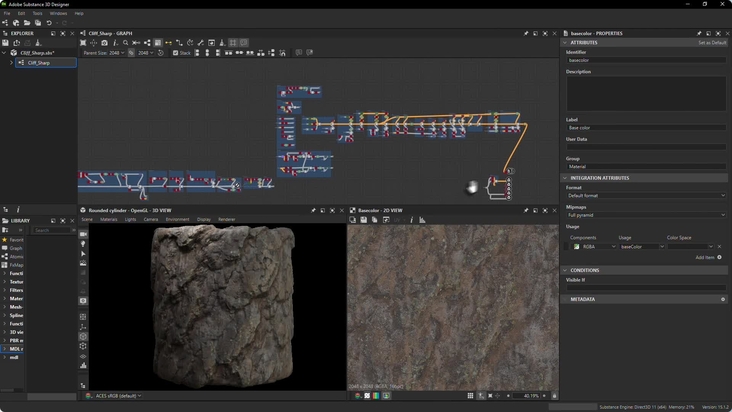Toggle the zoom lock icon in 2D view

(x=554, y=396)
